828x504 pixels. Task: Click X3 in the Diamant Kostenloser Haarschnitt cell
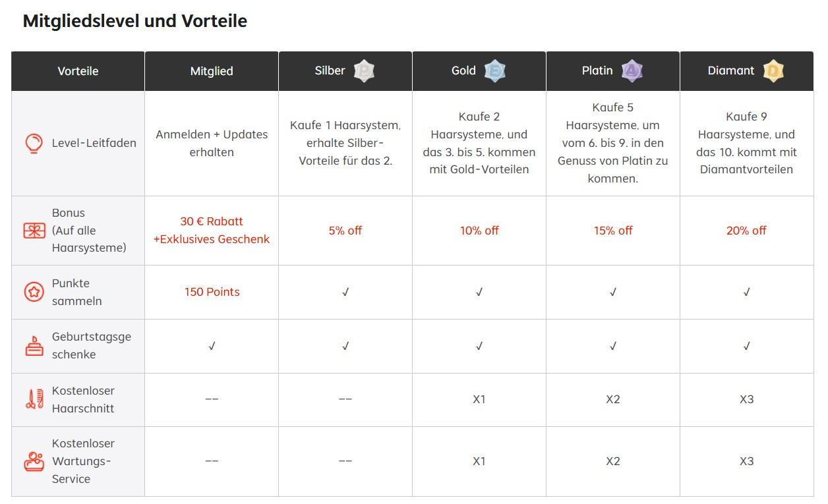[x=746, y=399]
